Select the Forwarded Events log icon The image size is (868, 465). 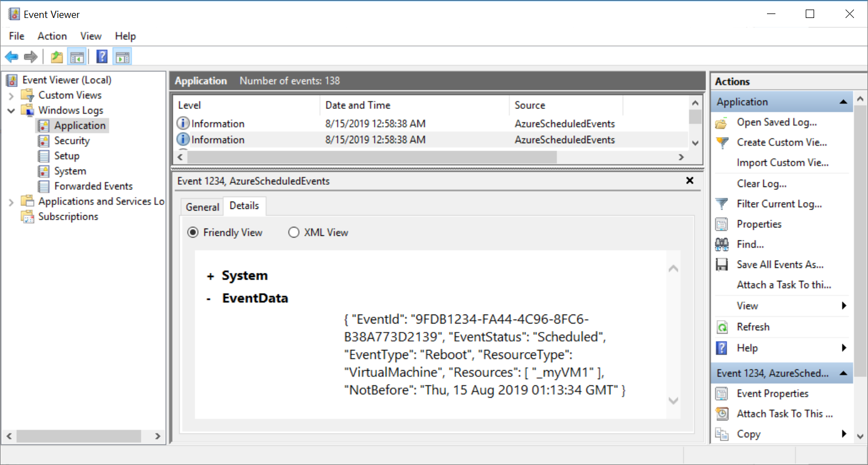[x=44, y=186]
